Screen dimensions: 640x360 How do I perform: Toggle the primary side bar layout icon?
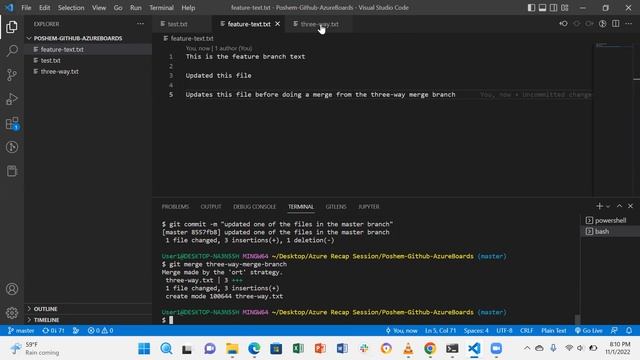click(x=531, y=7)
